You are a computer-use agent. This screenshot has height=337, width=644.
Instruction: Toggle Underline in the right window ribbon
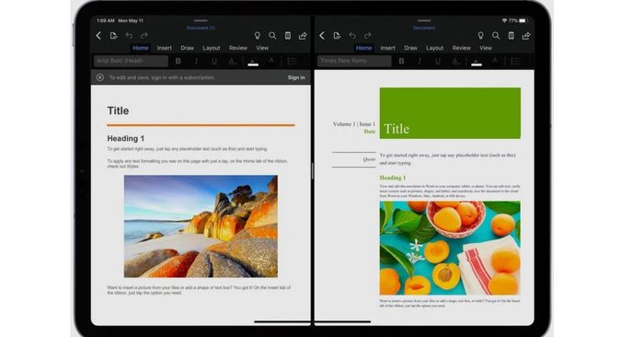(438, 62)
